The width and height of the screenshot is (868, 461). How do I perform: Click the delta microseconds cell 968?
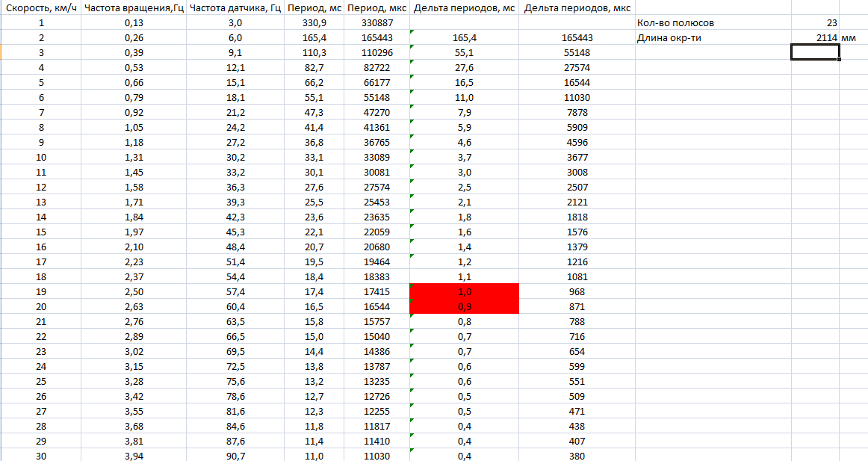click(577, 291)
